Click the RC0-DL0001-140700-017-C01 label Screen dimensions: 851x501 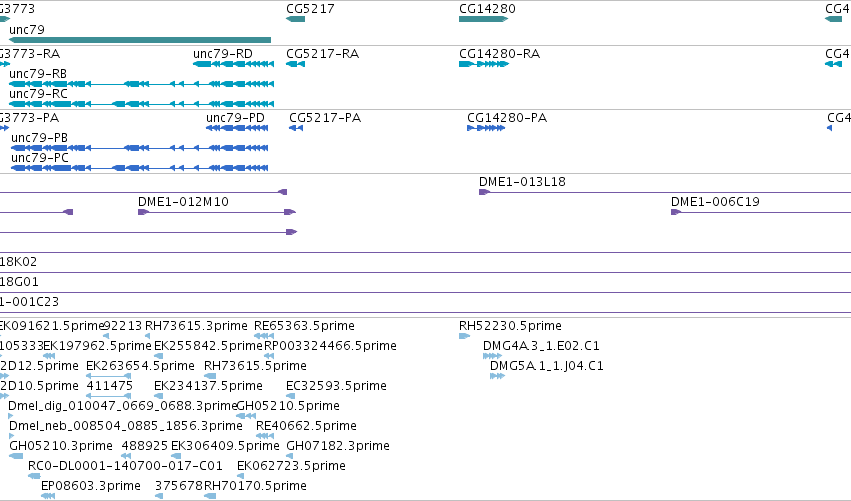click(x=125, y=466)
